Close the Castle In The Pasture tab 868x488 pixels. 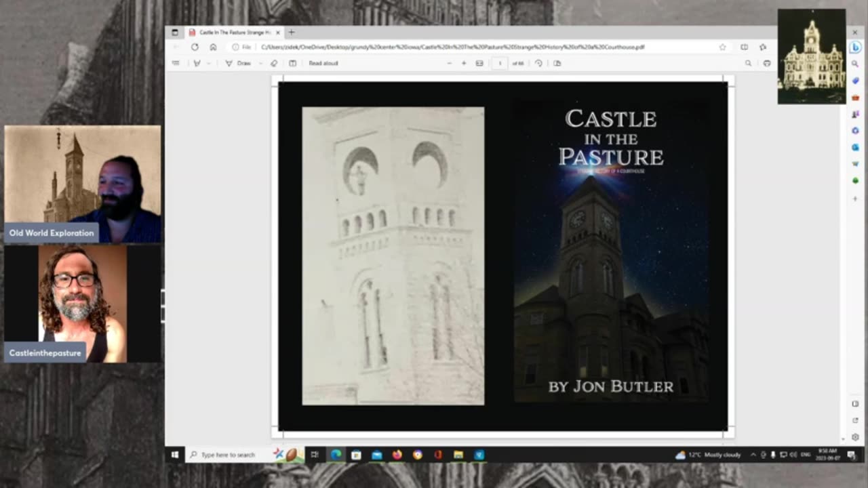point(278,32)
